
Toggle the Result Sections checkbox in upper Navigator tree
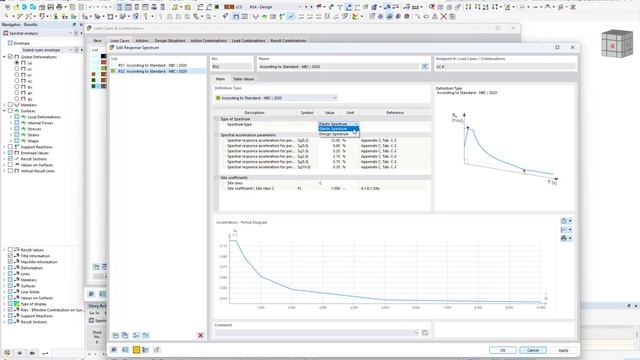point(11,159)
